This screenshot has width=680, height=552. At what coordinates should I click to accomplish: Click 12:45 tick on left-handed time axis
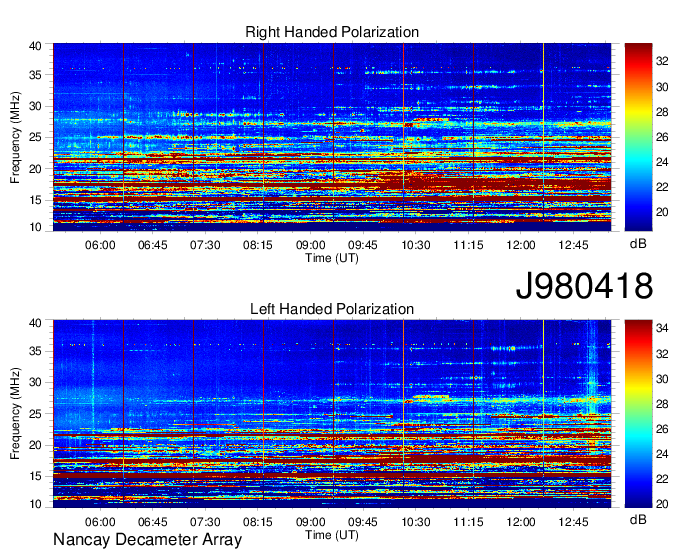click(x=573, y=522)
